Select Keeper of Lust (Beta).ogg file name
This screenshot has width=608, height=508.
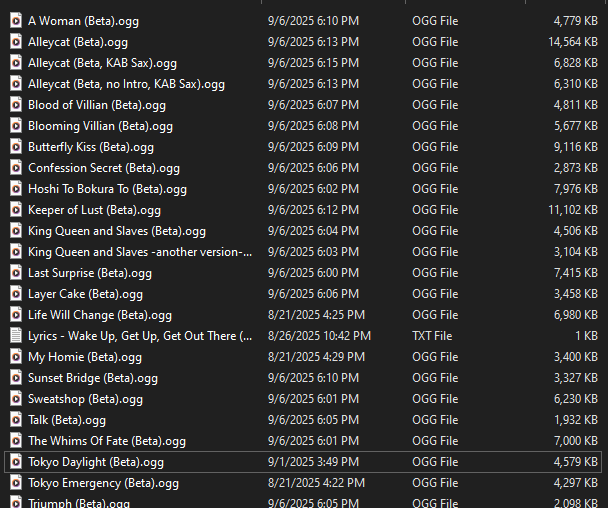(x=95, y=210)
